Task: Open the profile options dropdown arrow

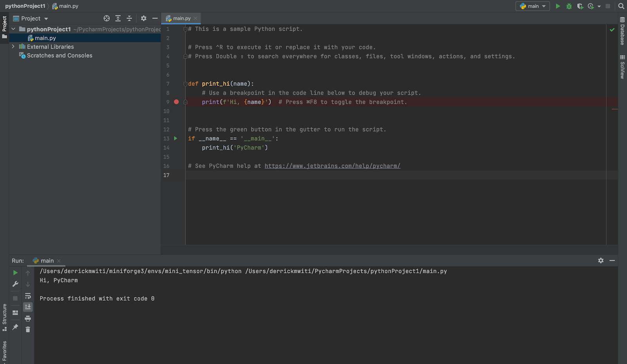Action: click(599, 7)
